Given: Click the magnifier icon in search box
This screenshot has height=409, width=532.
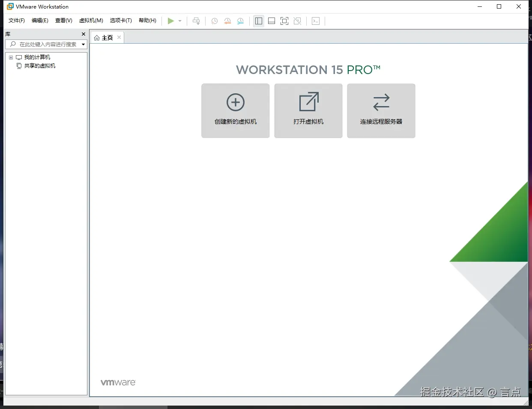Looking at the screenshot, I should (13, 44).
